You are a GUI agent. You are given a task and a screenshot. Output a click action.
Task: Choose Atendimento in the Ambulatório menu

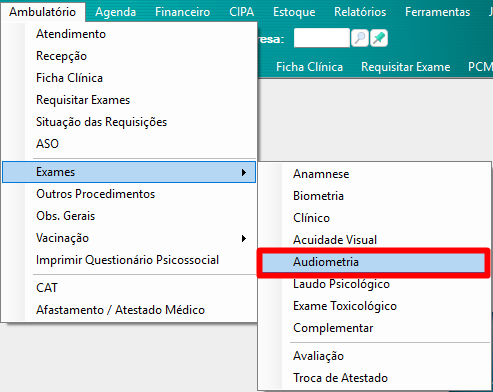(71, 34)
